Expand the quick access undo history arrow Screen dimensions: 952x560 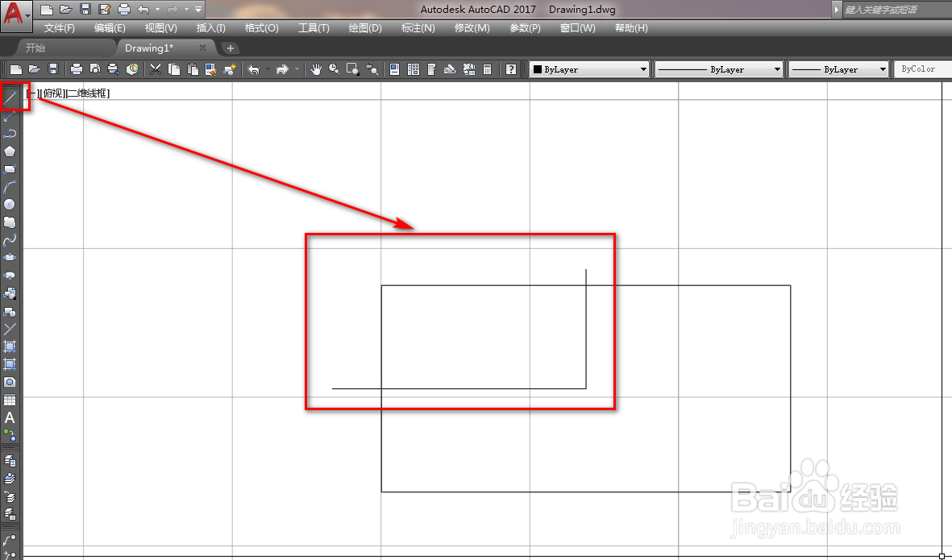[157, 9]
